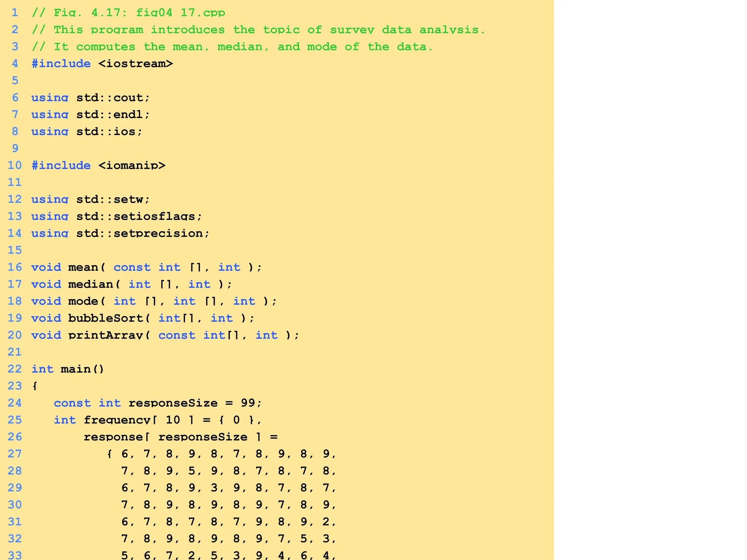Click "using std::cout;" line
Image resolution: width=747 pixels, height=560 pixels.
[91, 97]
